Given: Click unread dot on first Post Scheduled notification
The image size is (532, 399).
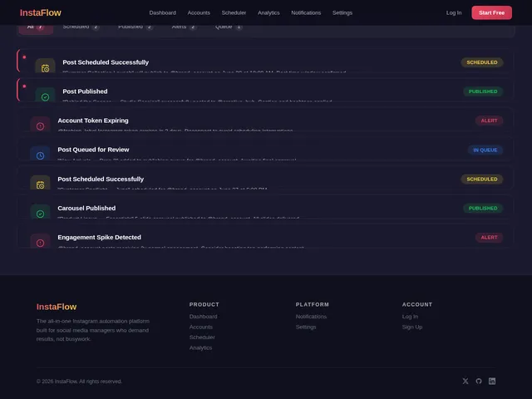Looking at the screenshot, I should pyautogui.click(x=24, y=57).
